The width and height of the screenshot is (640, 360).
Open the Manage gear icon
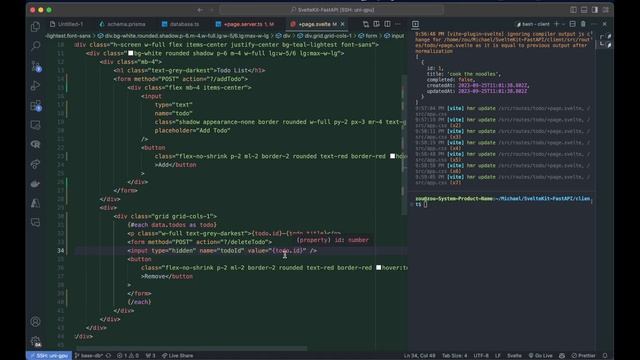(36, 341)
